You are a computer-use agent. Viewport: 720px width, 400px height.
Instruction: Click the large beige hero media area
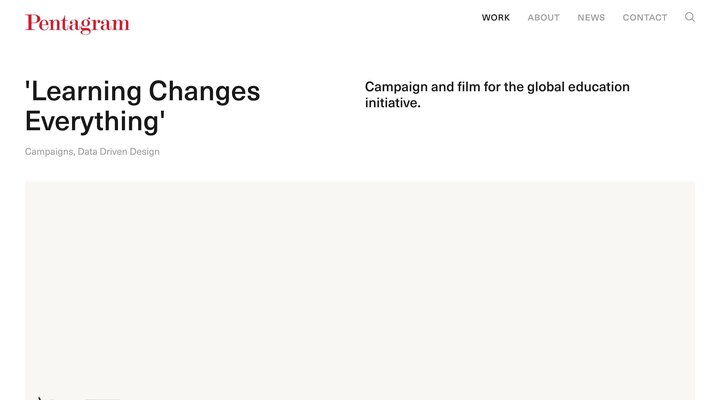pos(360,290)
